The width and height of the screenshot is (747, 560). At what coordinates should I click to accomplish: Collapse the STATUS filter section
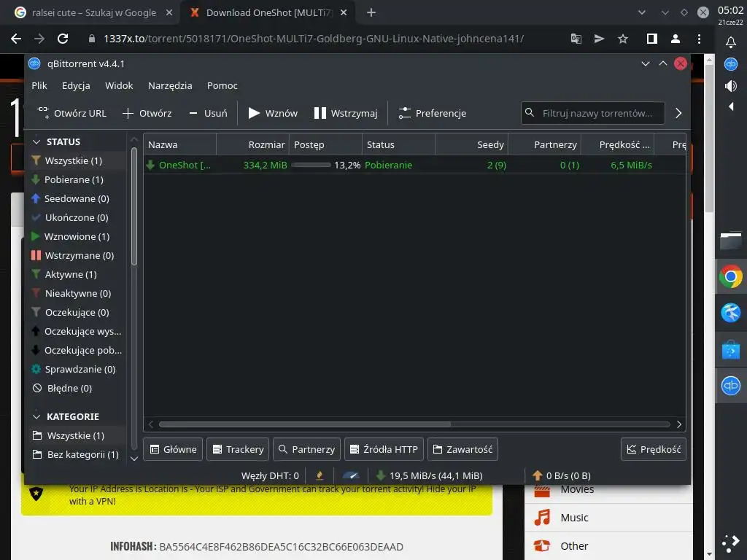point(36,142)
